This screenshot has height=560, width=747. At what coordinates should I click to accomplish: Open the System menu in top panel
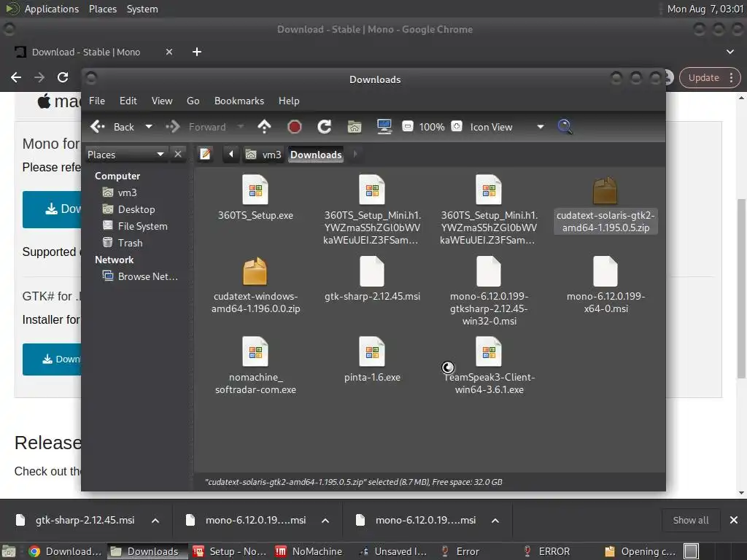[142, 9]
